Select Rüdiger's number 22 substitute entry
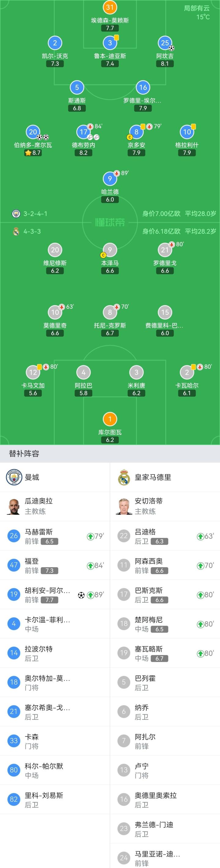This screenshot has height=868, width=220. pyautogui.click(x=165, y=536)
